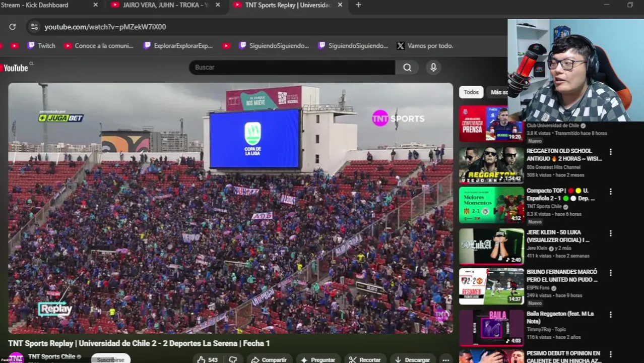644x363 pixels.
Task: Activate voice search microphone icon
Action: click(x=433, y=67)
